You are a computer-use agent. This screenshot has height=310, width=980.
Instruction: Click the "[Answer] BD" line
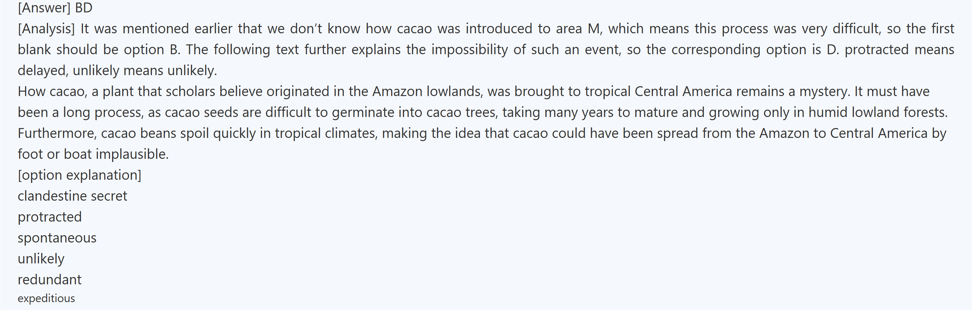click(55, 8)
